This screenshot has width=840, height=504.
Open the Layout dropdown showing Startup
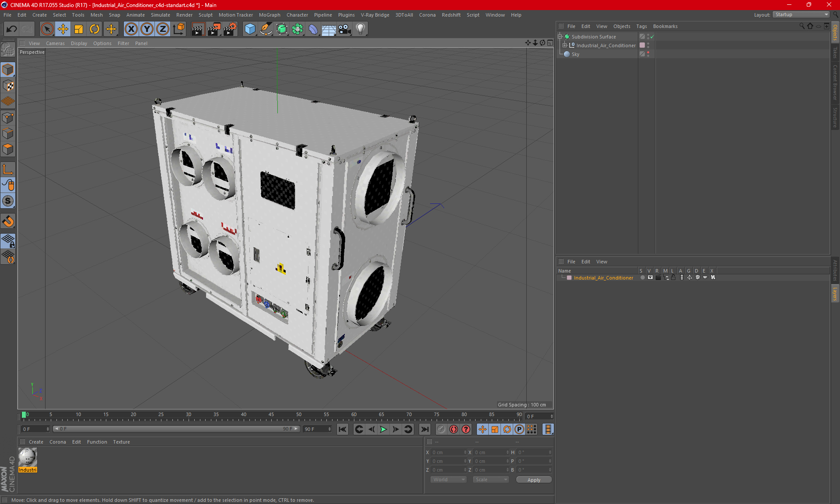coord(801,14)
